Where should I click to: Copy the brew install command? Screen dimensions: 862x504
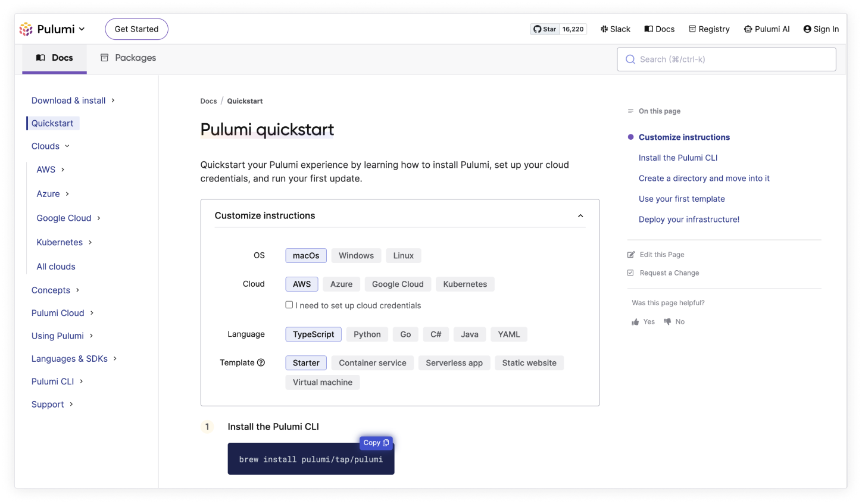point(376,443)
